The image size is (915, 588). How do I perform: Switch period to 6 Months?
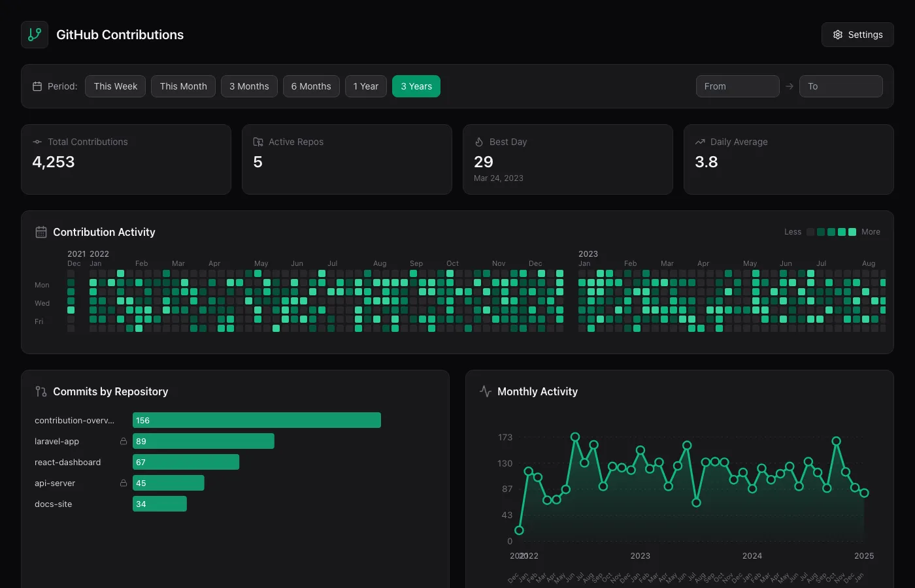[x=311, y=86]
